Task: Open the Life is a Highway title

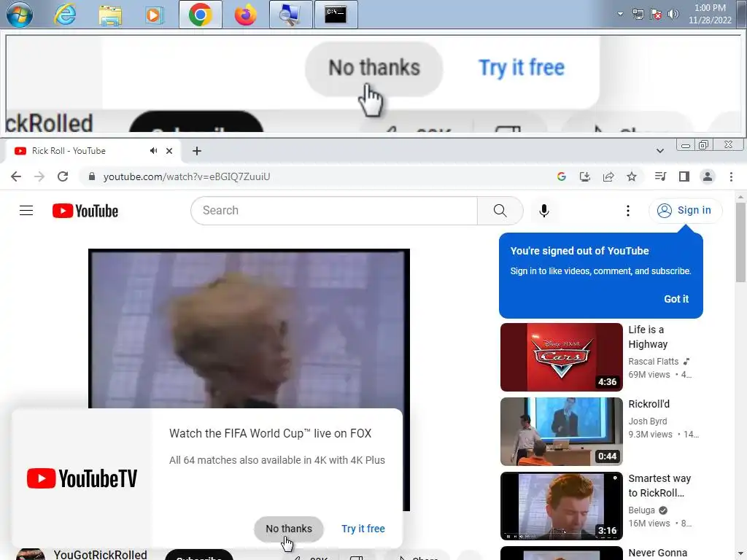Action: (648, 337)
